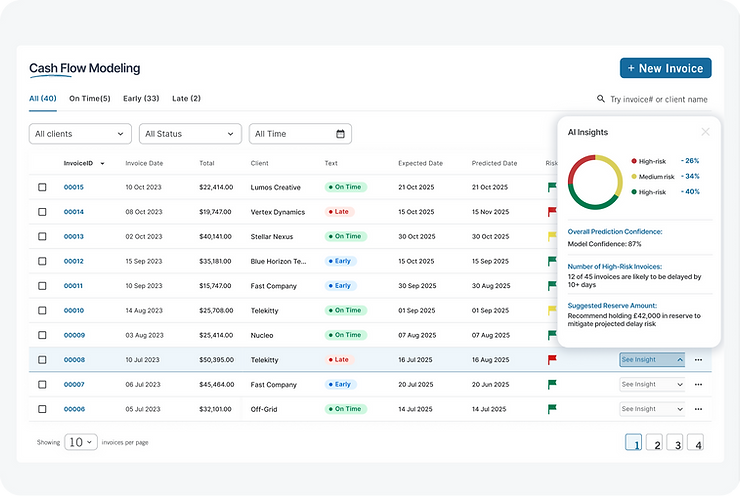Select the checkbox for invoice 00014

click(x=42, y=211)
